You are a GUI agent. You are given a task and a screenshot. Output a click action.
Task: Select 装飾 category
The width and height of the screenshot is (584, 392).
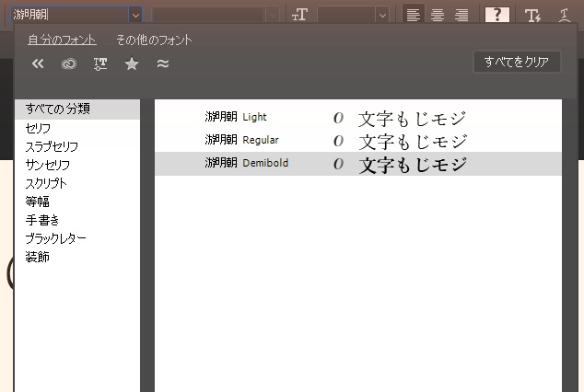pos(77,257)
